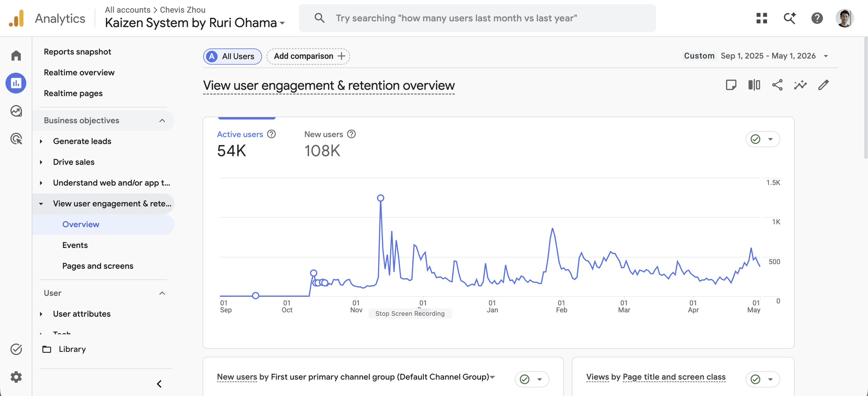Open the custom date range dropdown
Viewport: 868px width, 396px height.
click(756, 56)
